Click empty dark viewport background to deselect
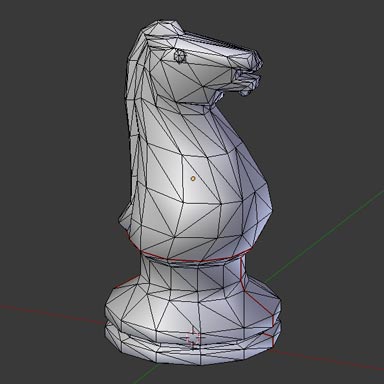The image size is (384, 384). click(50, 100)
